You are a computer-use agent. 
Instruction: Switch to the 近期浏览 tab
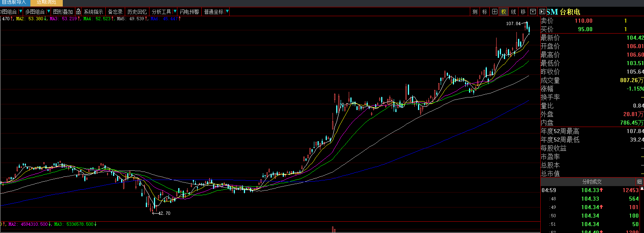[47, 2]
